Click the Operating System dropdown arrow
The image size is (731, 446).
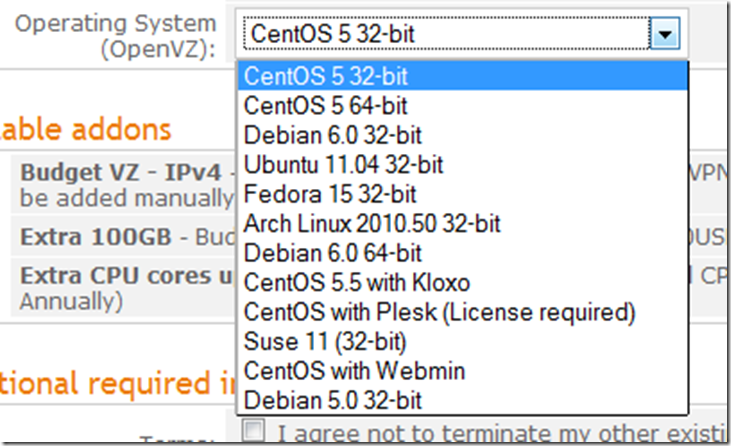tap(664, 33)
